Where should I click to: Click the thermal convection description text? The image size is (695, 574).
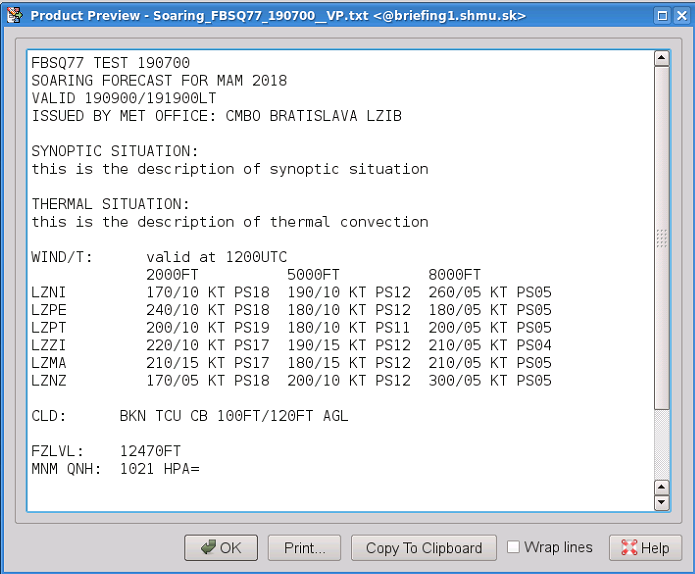(230, 222)
